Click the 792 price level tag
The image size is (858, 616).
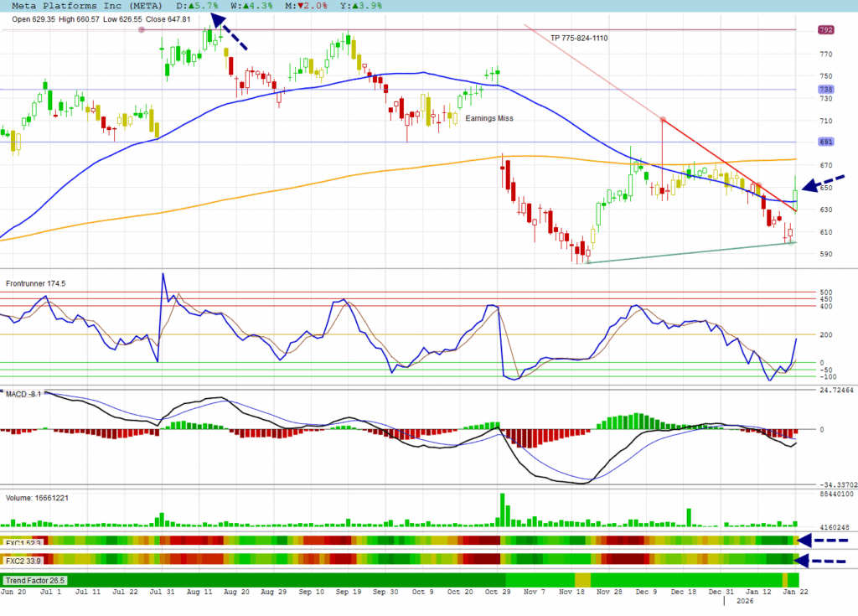point(825,30)
